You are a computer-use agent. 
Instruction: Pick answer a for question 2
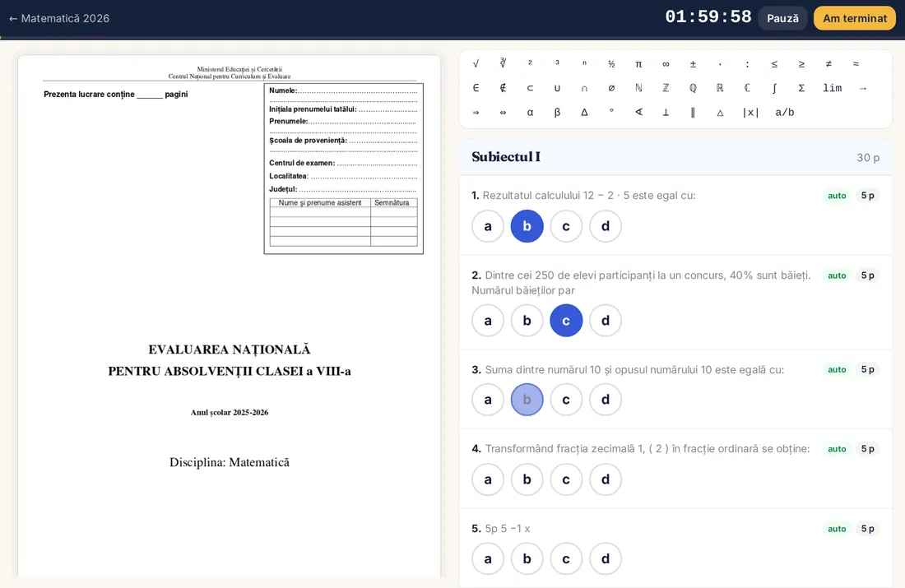click(488, 320)
